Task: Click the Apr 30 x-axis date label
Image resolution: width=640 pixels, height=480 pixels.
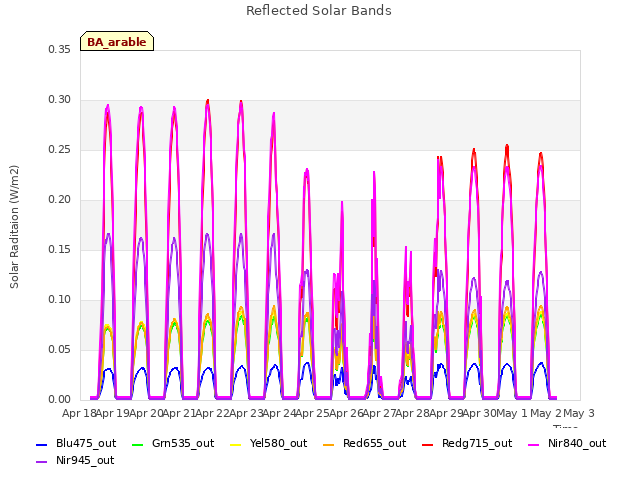Action: click(479, 414)
